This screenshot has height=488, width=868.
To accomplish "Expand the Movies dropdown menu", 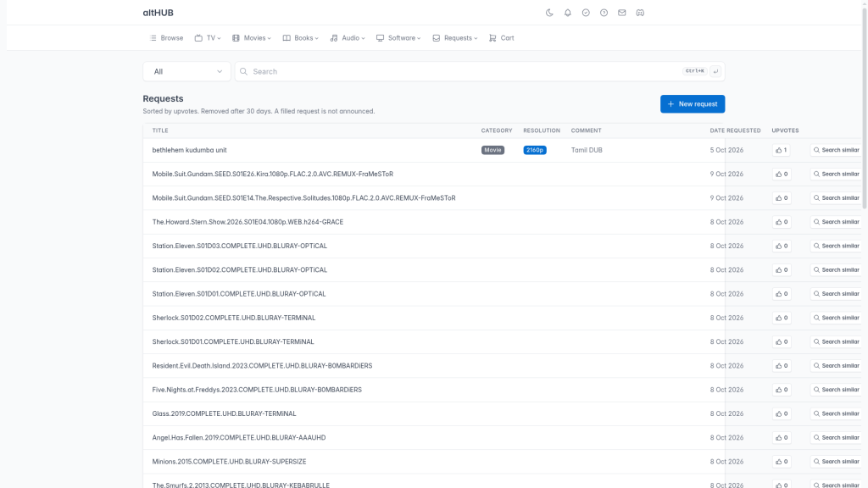I will [251, 38].
